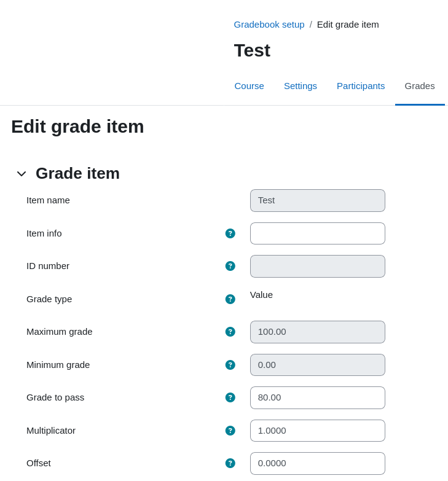Viewport: 448px width, 481px height.
Task: Open help for Maximum grade
Action: (230, 332)
